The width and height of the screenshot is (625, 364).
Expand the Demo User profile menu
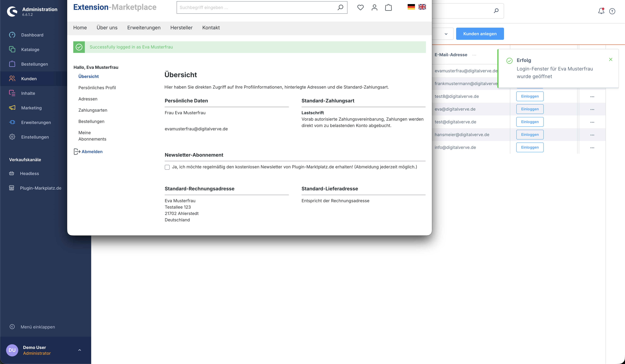[x=80, y=350]
